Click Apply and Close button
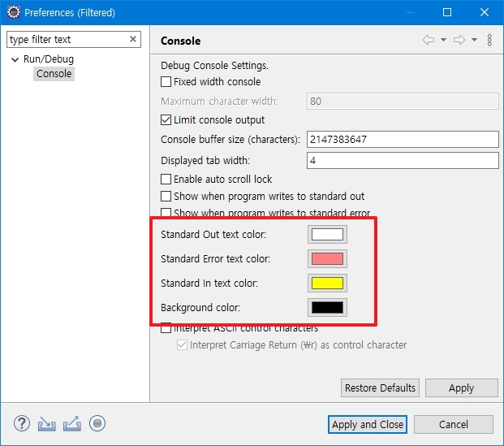This screenshot has width=504, height=446. click(x=368, y=424)
